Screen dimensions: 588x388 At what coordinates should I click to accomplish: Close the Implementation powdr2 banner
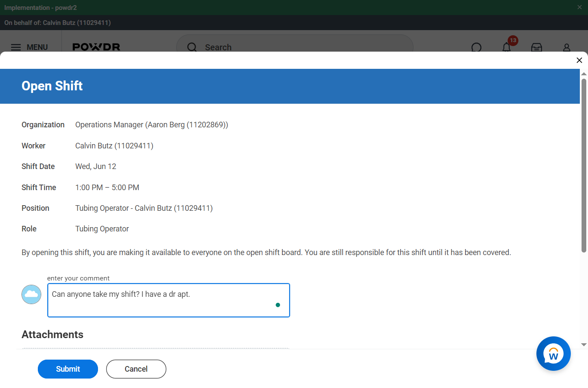click(x=579, y=7)
